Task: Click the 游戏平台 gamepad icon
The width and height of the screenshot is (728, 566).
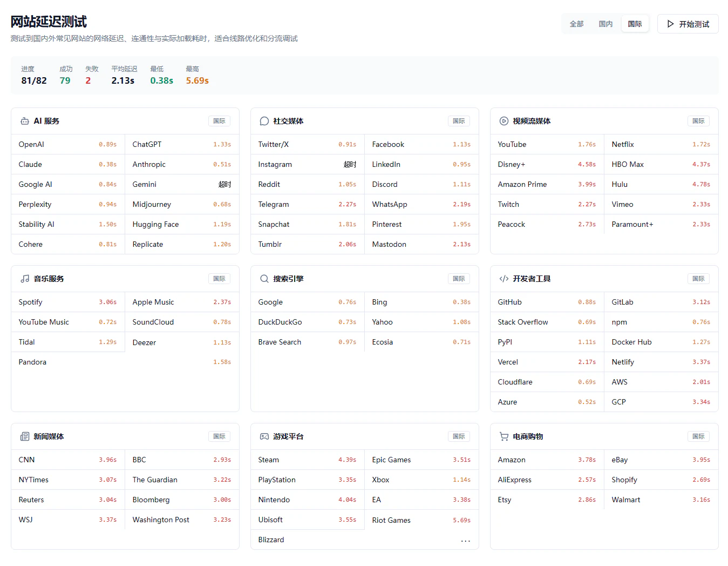Action: (x=264, y=436)
